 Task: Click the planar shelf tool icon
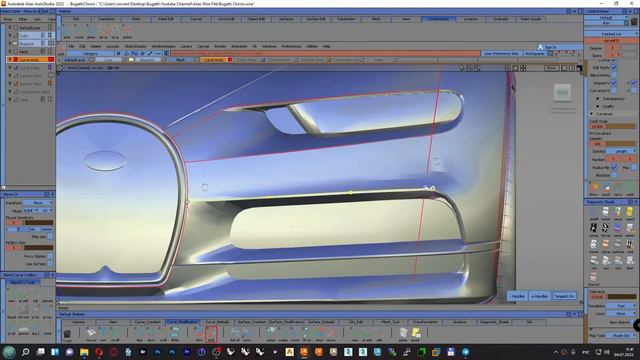pyautogui.click(x=403, y=333)
